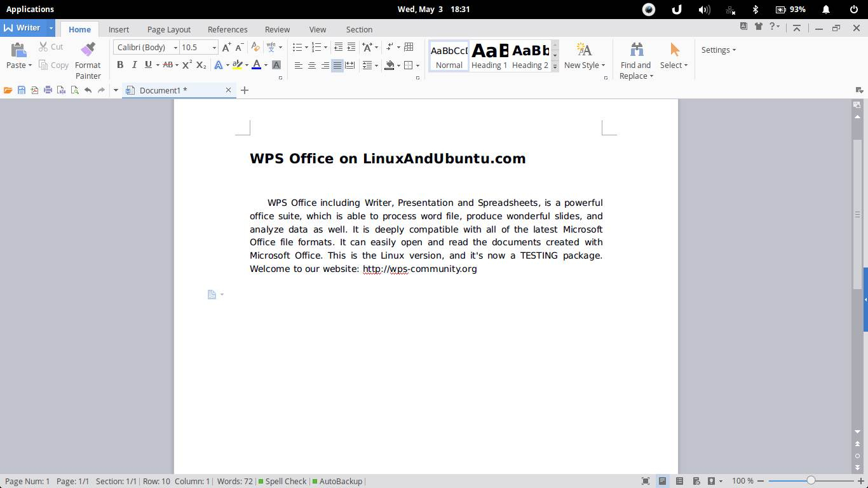868x488 pixels.
Task: Click the Cut scissors button
Action: pyautogui.click(x=50, y=46)
